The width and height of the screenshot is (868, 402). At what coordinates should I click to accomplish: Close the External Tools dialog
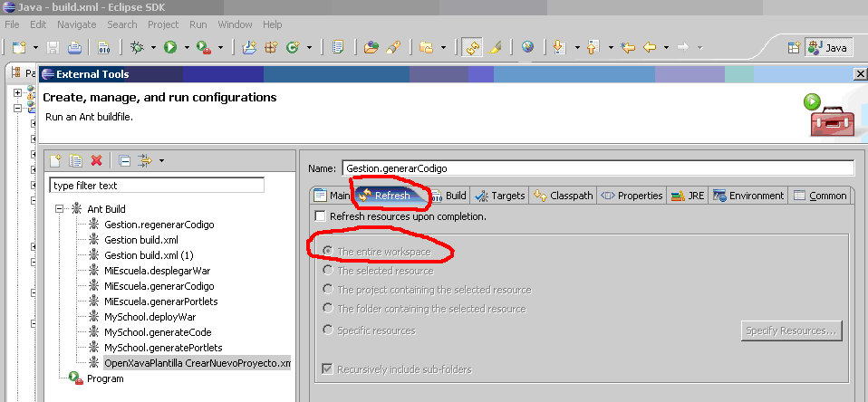(x=860, y=74)
